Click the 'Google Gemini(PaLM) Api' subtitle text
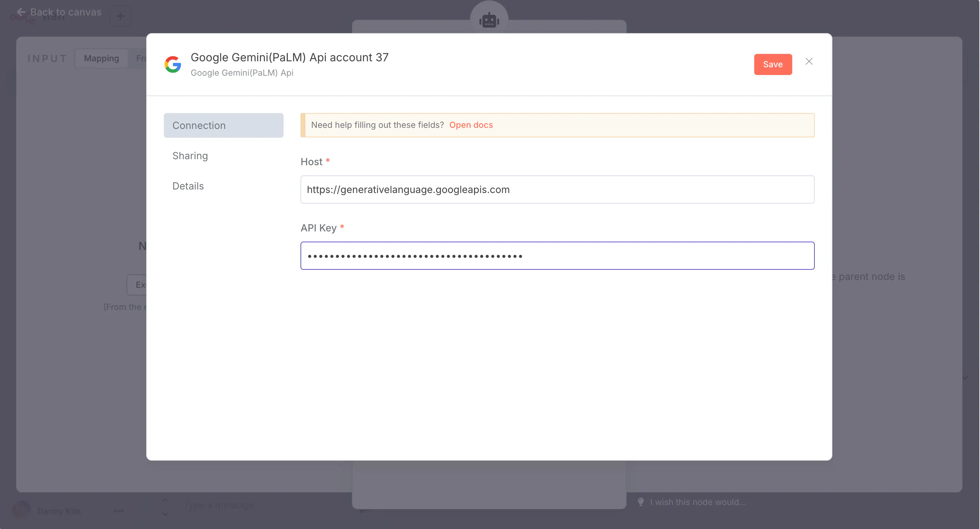Image resolution: width=980 pixels, height=529 pixels. [242, 73]
